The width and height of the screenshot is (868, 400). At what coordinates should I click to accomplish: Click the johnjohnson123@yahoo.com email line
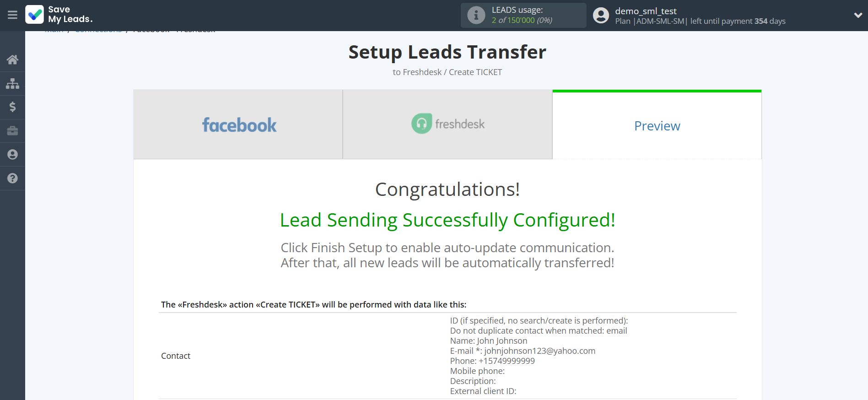pyautogui.click(x=523, y=351)
